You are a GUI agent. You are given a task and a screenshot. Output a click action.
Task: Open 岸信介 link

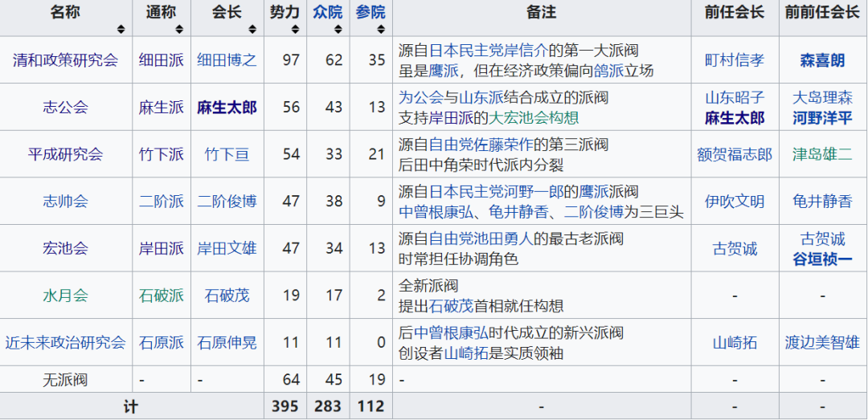click(526, 51)
